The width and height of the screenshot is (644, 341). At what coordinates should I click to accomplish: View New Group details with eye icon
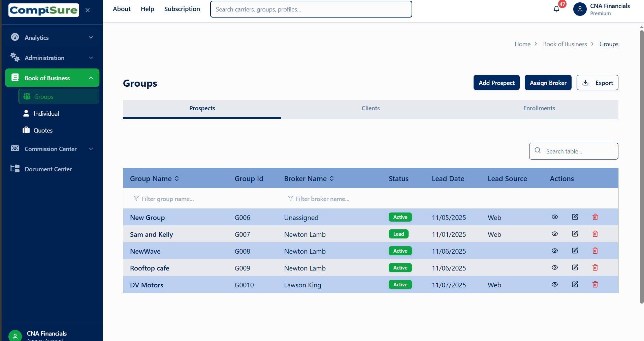[x=555, y=217]
